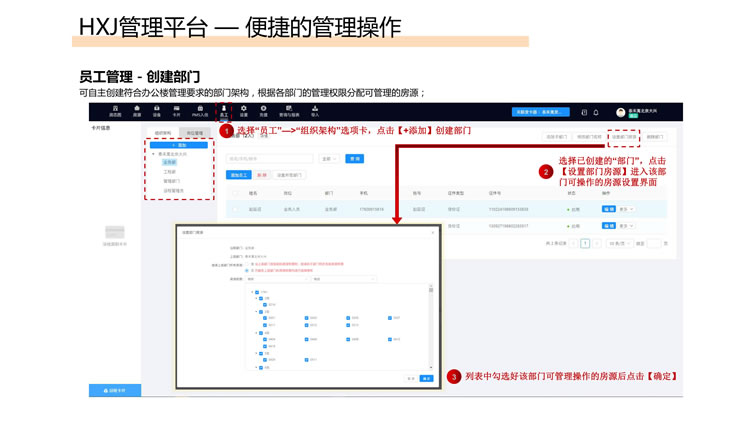Click the 设置部门房源 button
The width and height of the screenshot is (750, 422).
(x=624, y=137)
